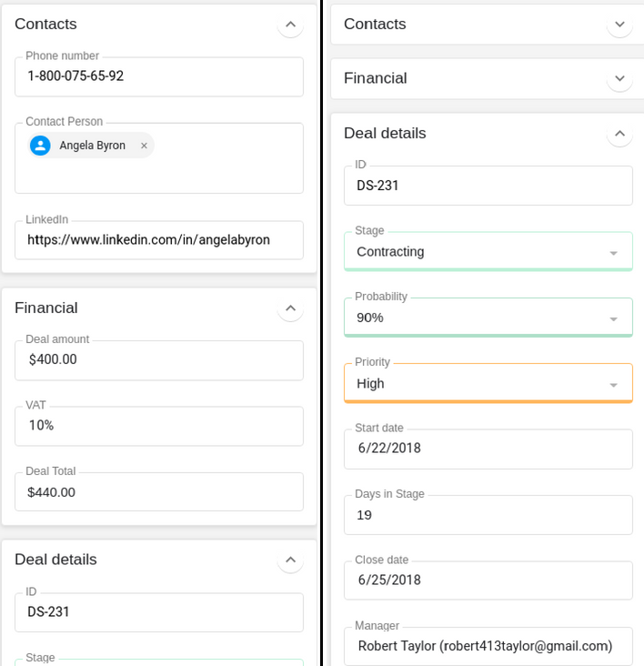The width and height of the screenshot is (644, 666).
Task: Collapse the right Deal details section chevron
Action: pos(619,134)
